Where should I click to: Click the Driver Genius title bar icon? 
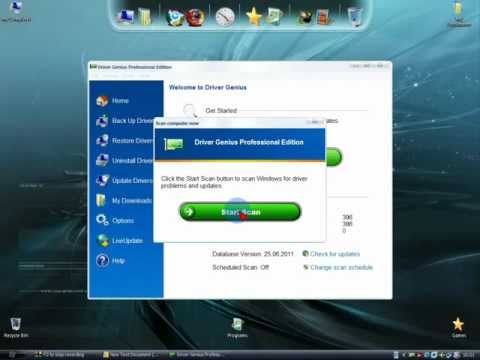(x=93, y=67)
